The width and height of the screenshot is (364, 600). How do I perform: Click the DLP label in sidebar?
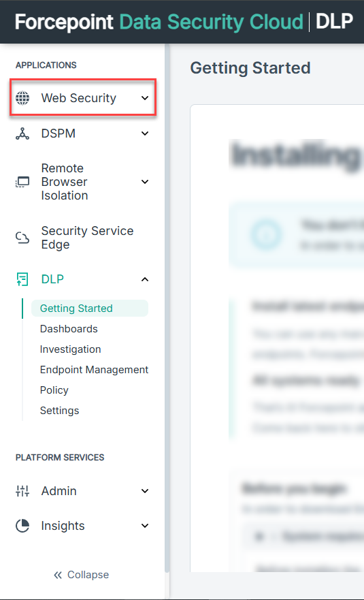[x=52, y=279]
